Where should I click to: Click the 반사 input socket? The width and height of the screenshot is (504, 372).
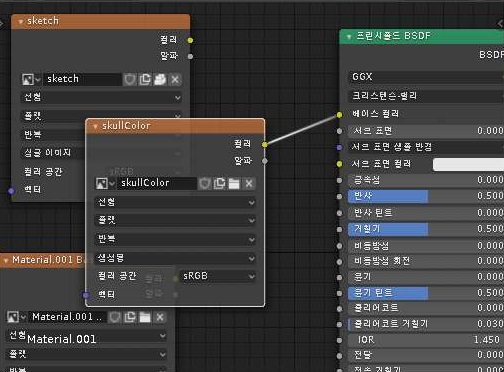339,196
